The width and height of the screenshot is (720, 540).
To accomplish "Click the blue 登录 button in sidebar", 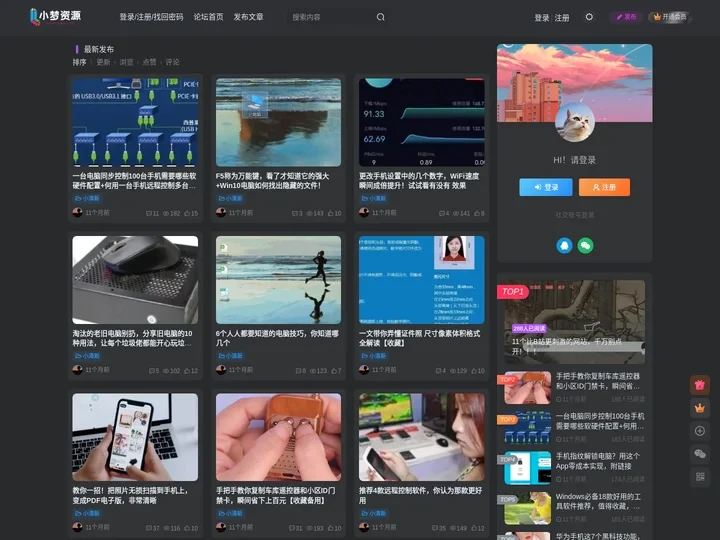I will tap(546, 187).
